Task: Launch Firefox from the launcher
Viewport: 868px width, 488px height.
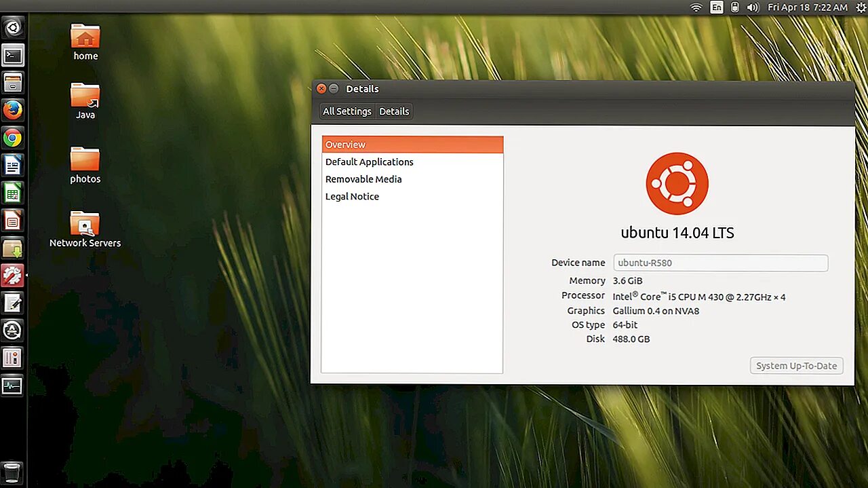Action: click(x=13, y=111)
